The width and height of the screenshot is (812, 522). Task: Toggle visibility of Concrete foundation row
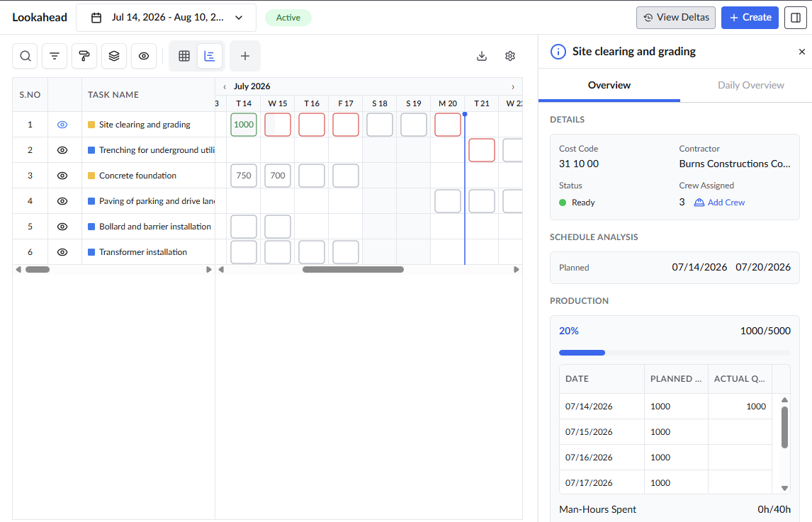point(62,176)
